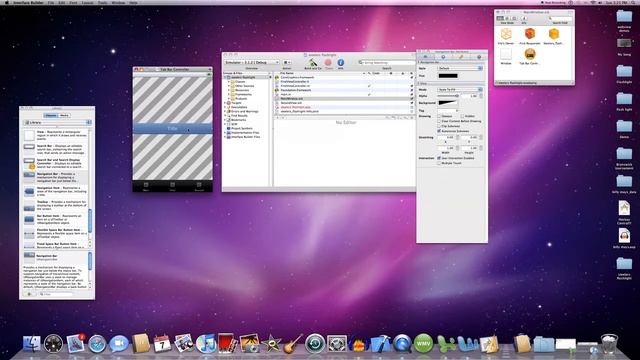This screenshot has height=360, width=640.
Task: Pick the Bar Button Item in Library list
Action: 55,219
